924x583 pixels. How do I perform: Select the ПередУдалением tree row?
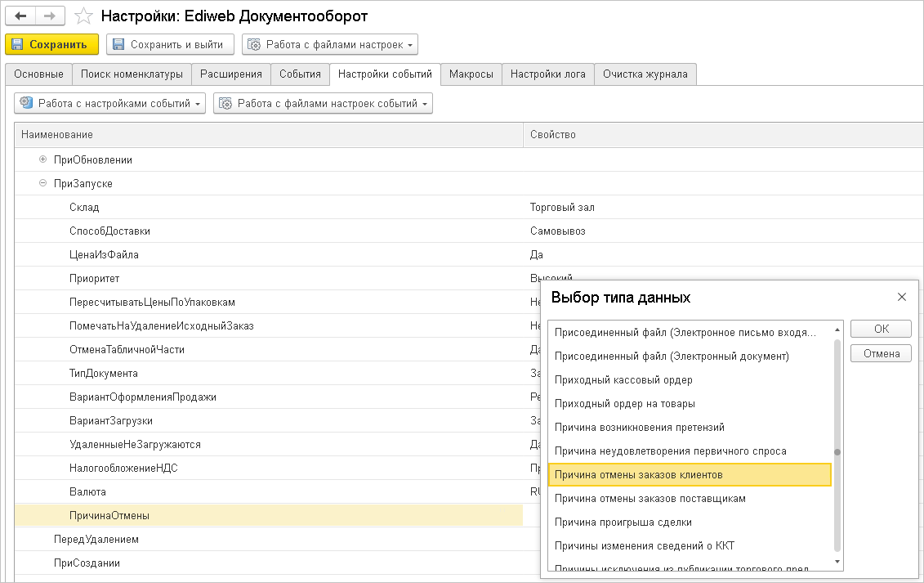(96, 540)
